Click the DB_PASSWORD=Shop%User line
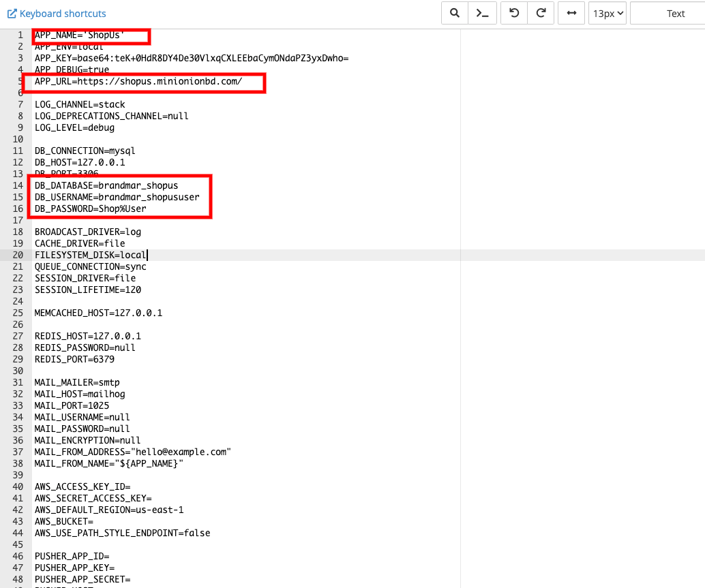This screenshot has width=705, height=588. coord(90,208)
